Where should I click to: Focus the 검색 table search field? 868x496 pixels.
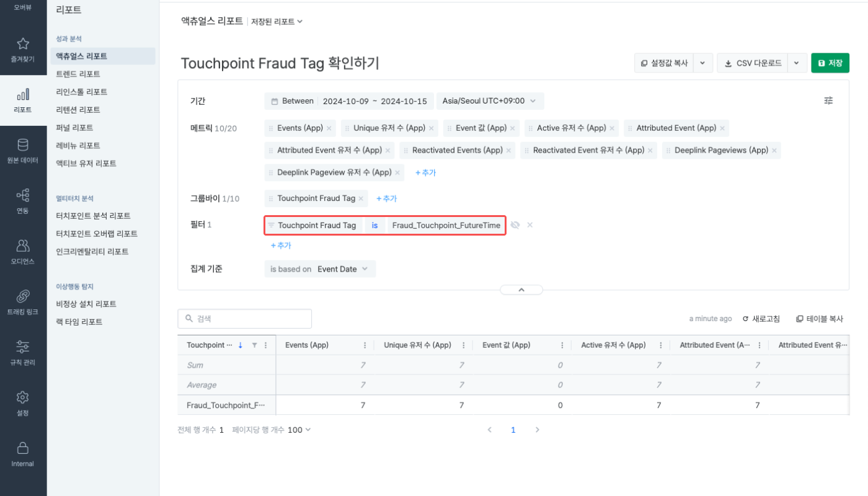click(x=244, y=319)
